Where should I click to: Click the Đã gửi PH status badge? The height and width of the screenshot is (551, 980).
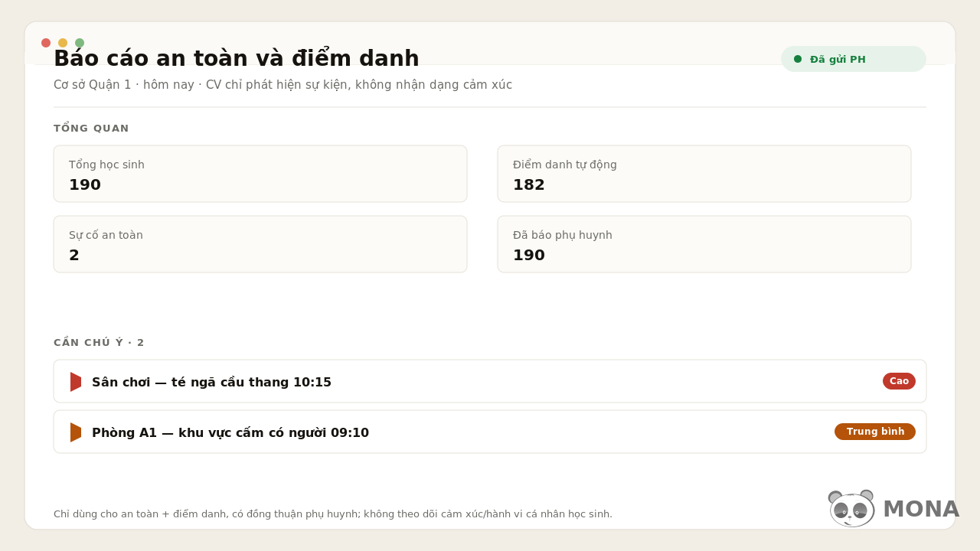(x=854, y=59)
